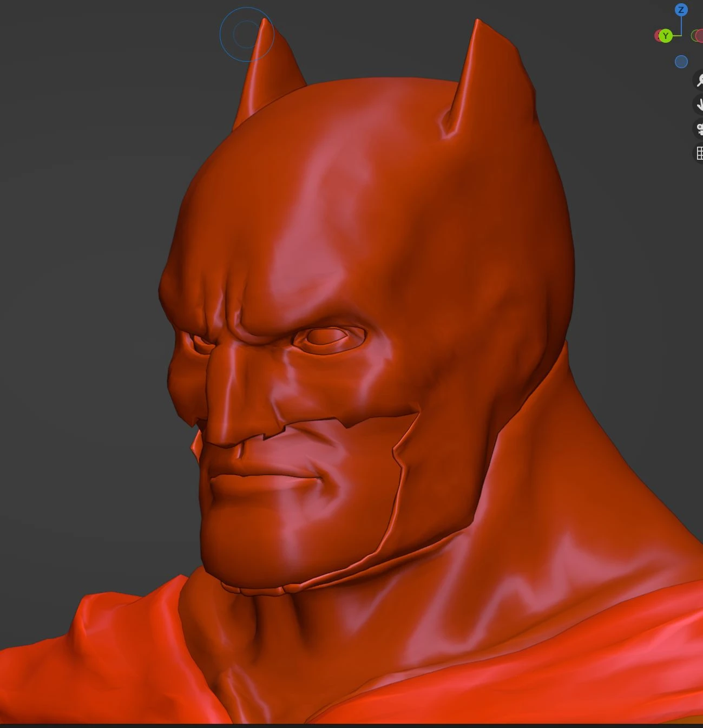Activate the pan view hand icon
The image size is (703, 728).
point(700,102)
